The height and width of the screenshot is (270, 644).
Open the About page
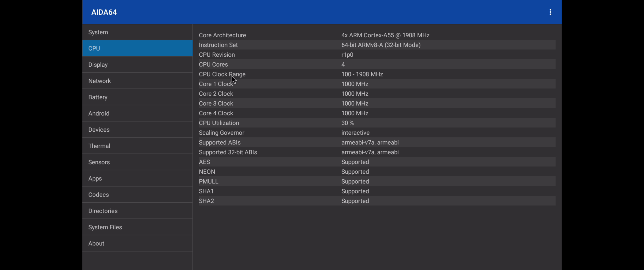pyautogui.click(x=137, y=243)
